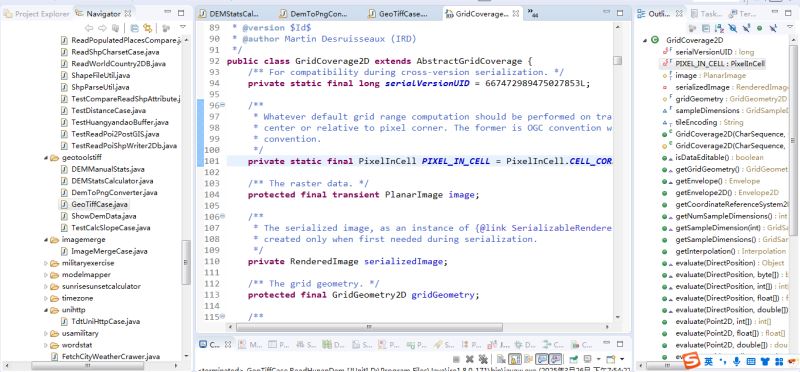
Task: Select ShapeFileUtil.java file
Action: coord(101,76)
